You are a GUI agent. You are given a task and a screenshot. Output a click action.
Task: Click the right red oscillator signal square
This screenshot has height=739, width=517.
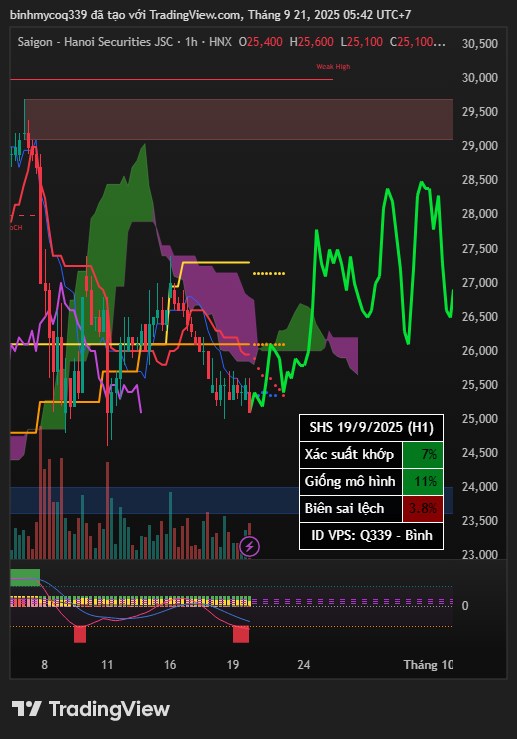point(241,634)
